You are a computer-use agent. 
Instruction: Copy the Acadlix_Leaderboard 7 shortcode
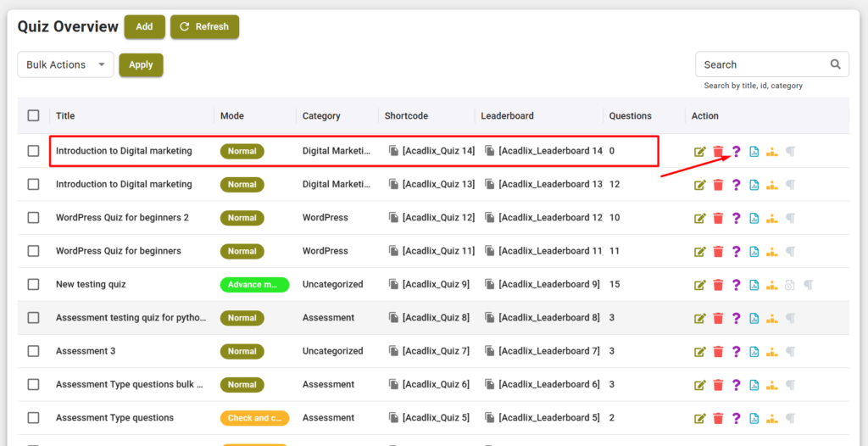tap(490, 351)
